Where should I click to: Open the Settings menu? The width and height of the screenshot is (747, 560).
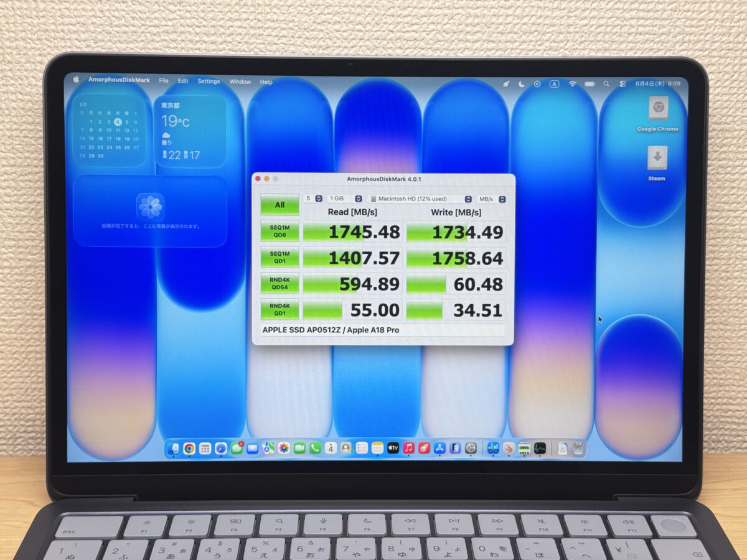pos(209,82)
